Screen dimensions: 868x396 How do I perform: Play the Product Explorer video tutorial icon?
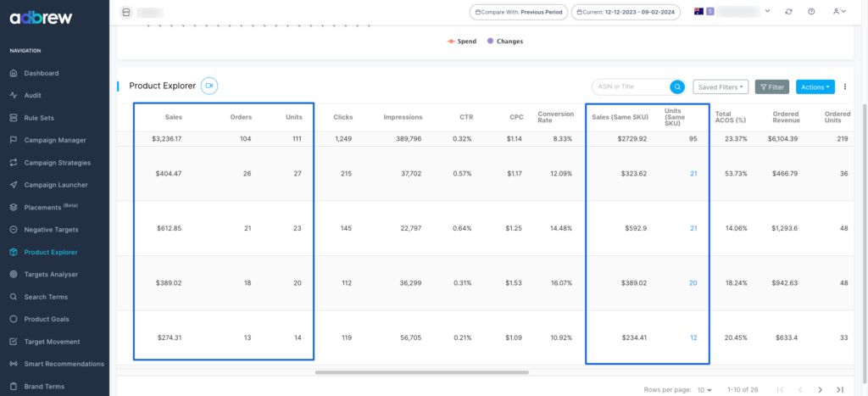pos(209,86)
